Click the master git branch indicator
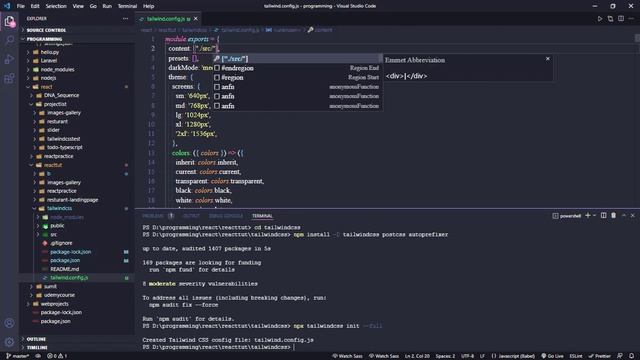This screenshot has width=640, height=360. pyautogui.click(x=17, y=356)
